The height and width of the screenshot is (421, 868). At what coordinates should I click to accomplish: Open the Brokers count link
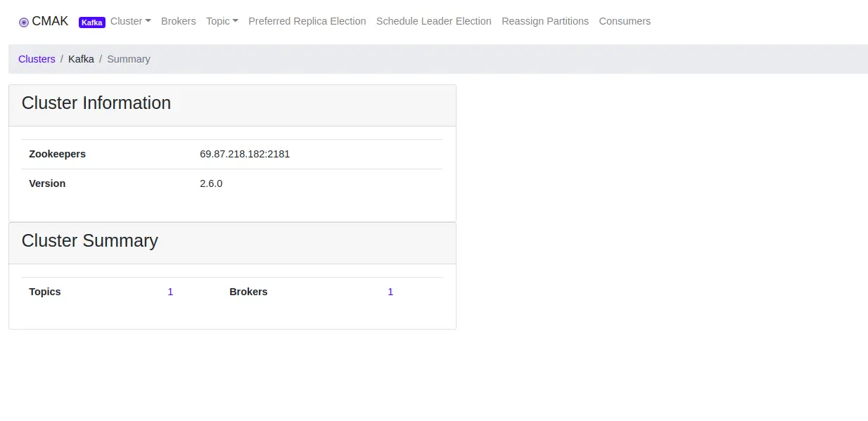[x=390, y=292]
